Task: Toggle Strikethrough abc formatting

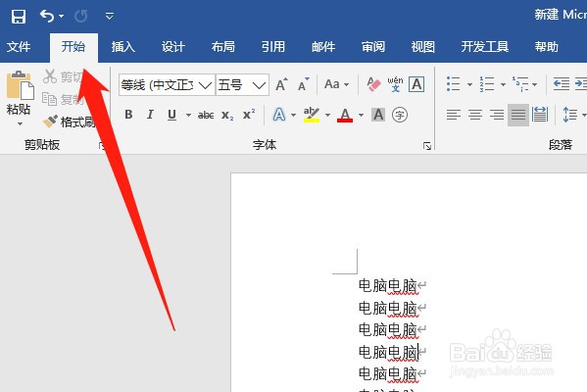Action: point(206,115)
